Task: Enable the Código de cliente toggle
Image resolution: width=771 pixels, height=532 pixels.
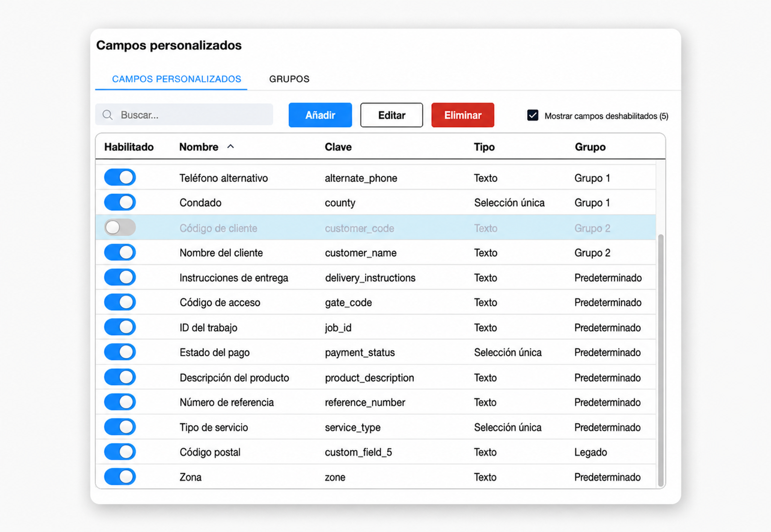Action: (x=120, y=227)
